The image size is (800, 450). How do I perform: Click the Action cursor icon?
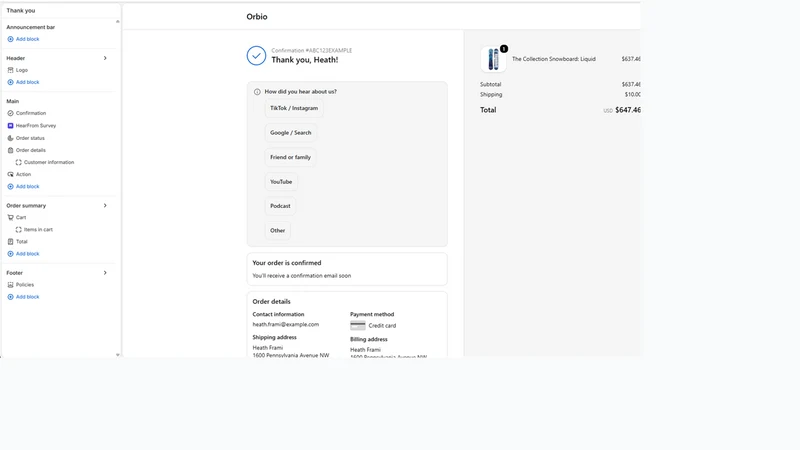(10, 174)
